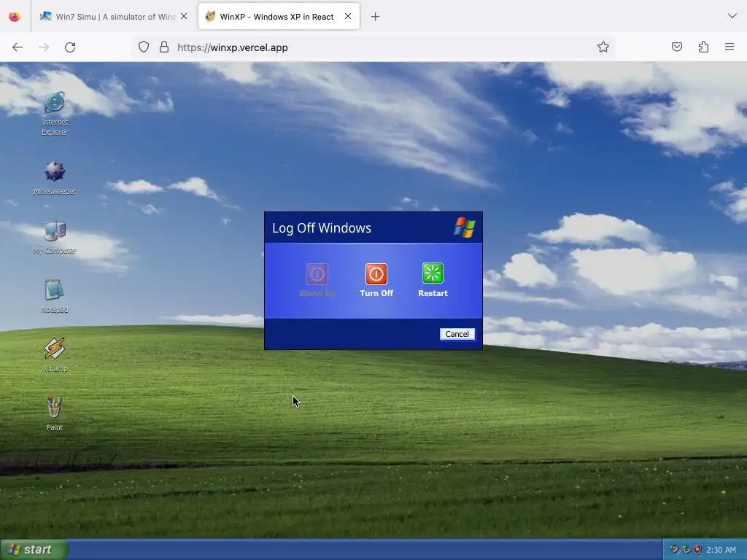The width and height of the screenshot is (747, 560).
Task: Select the Notepad desktop icon
Action: pos(54,296)
